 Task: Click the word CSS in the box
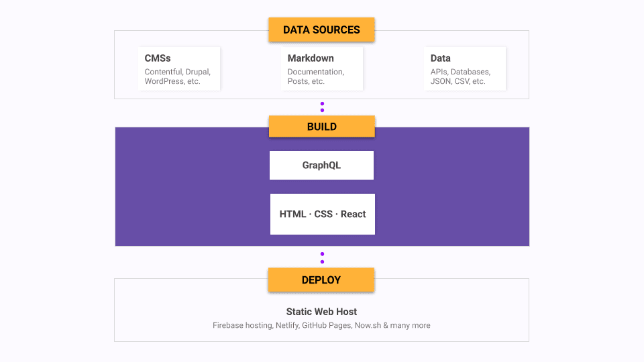click(323, 214)
